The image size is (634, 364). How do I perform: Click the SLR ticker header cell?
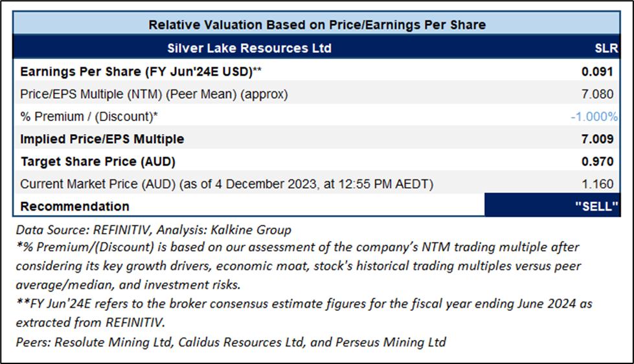(606, 48)
